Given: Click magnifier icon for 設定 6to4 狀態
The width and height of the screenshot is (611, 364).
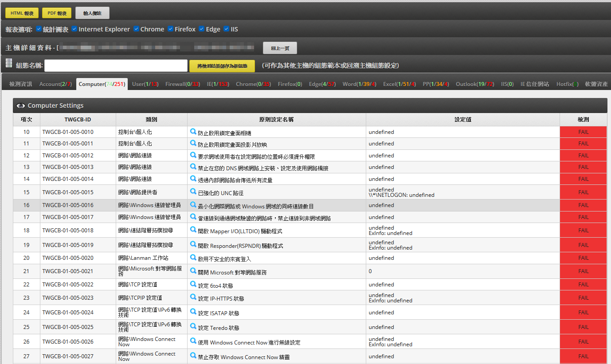Looking at the screenshot, I should [x=193, y=284].
